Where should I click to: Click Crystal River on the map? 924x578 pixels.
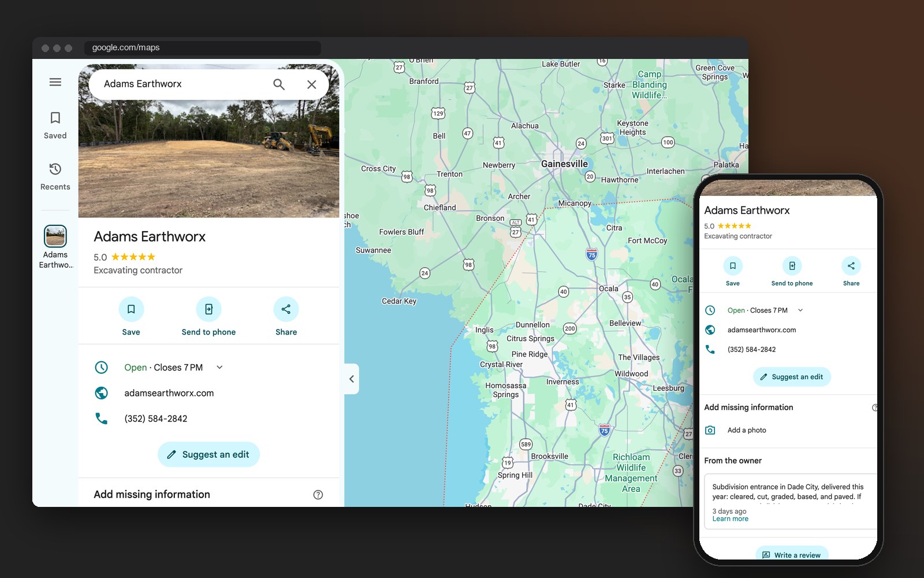coord(501,365)
